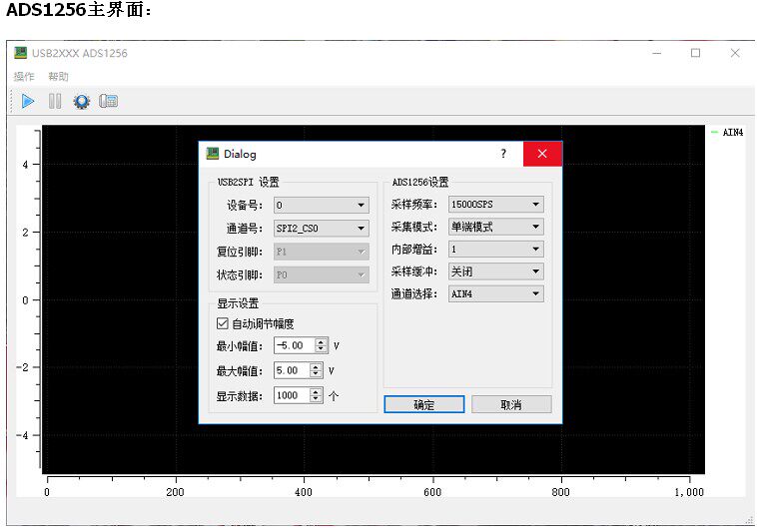Click the 显示数据 1000 field

pyautogui.click(x=292, y=395)
